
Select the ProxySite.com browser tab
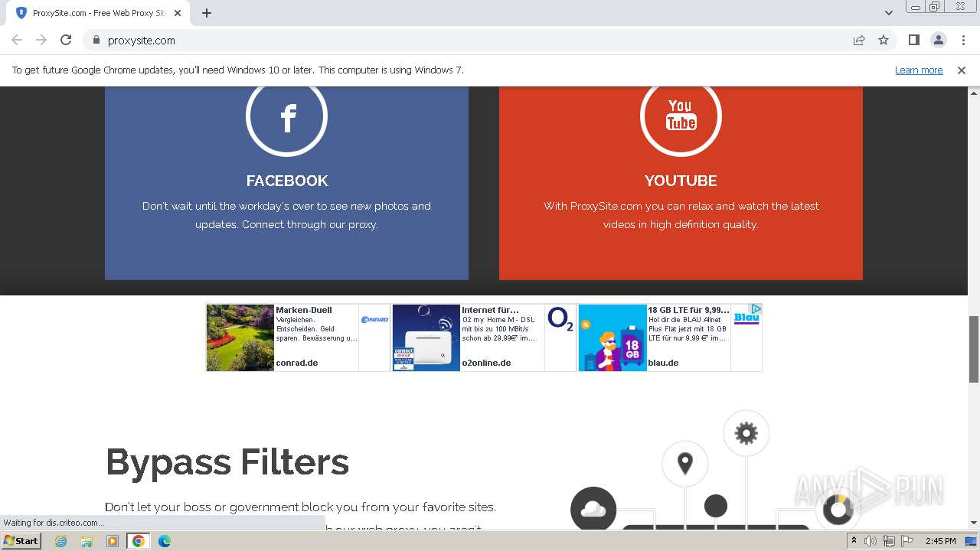pyautogui.click(x=100, y=13)
